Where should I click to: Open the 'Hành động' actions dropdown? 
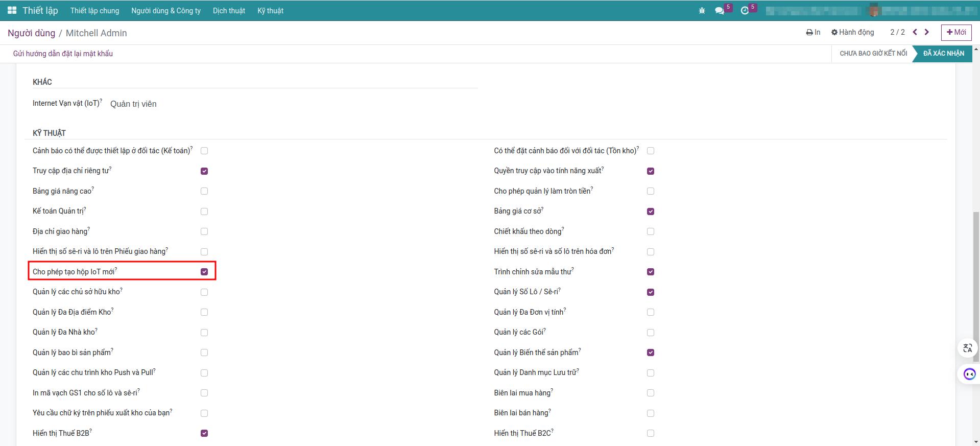[852, 32]
